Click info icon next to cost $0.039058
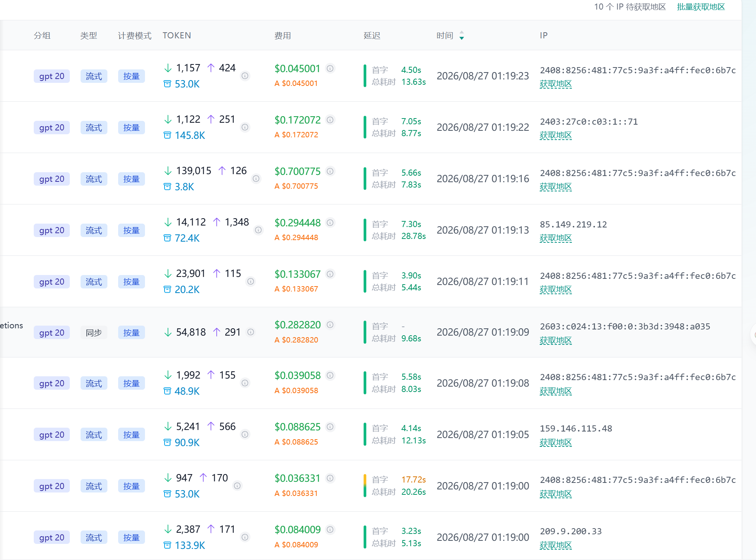 point(330,376)
